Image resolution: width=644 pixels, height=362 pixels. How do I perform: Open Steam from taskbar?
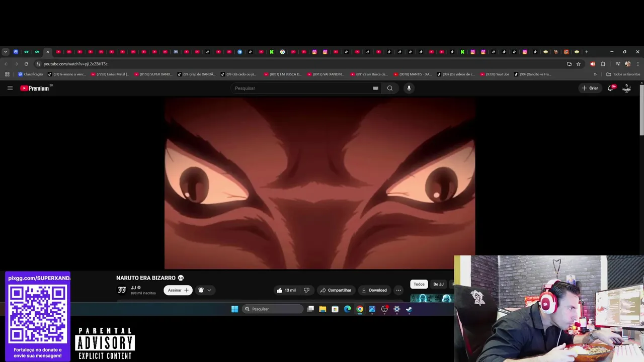click(x=409, y=309)
